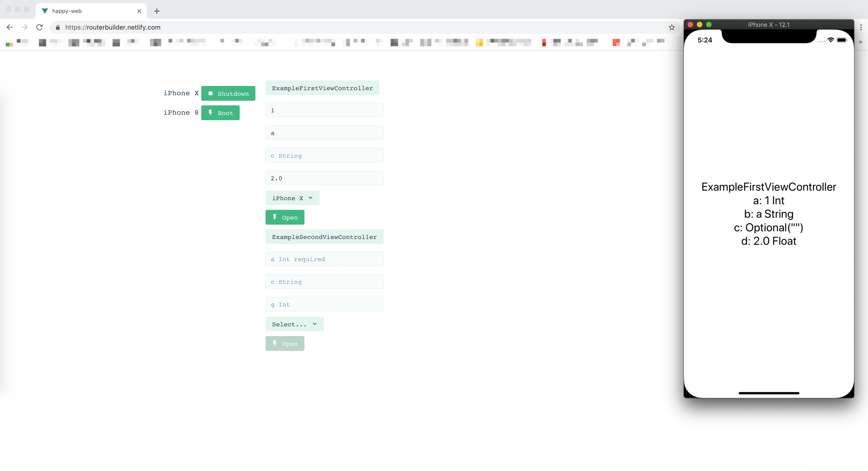
Task: Click the c String field under FirstViewController
Action: point(324,156)
